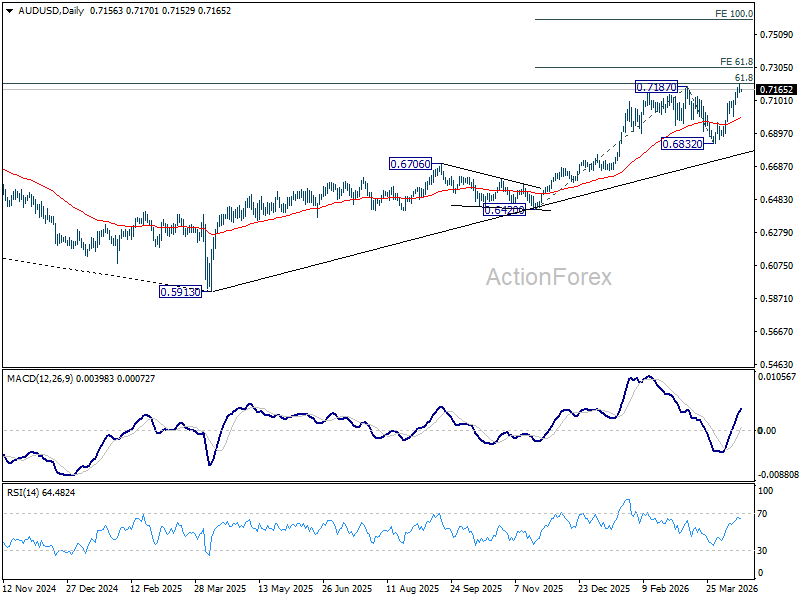Click the 0.73050 price axis value
Image resolution: width=800 pixels, height=600 pixels.
tap(777, 68)
